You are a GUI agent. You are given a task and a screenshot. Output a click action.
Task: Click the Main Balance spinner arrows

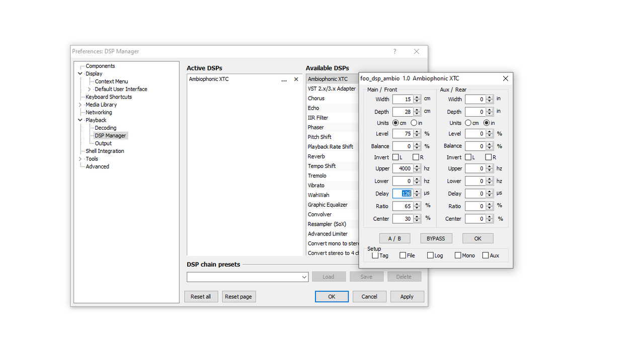[x=417, y=146]
